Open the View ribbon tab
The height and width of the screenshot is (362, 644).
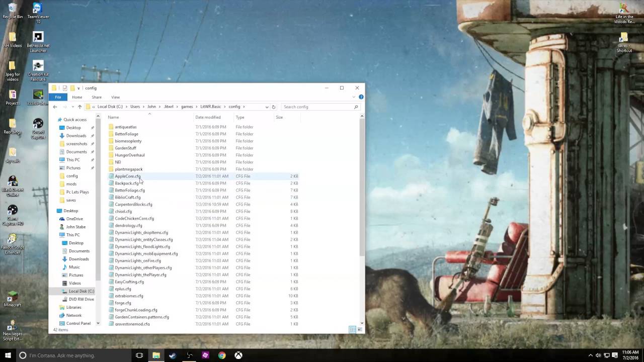click(115, 97)
